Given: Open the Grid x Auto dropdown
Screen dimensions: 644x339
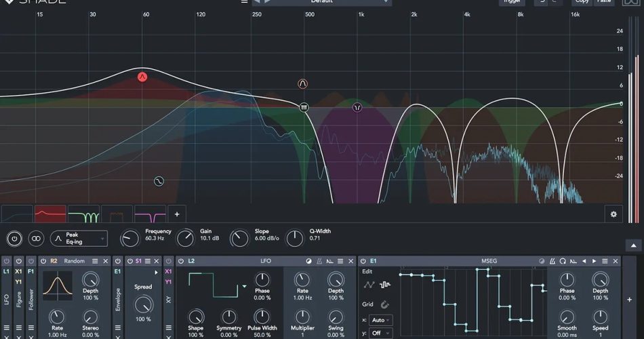Looking at the screenshot, I should pos(380,320).
